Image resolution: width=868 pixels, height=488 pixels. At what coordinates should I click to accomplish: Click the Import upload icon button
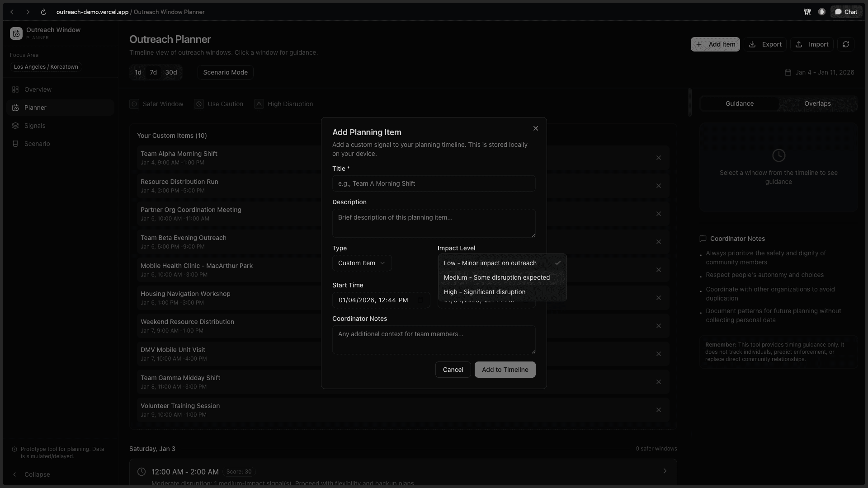(812, 44)
